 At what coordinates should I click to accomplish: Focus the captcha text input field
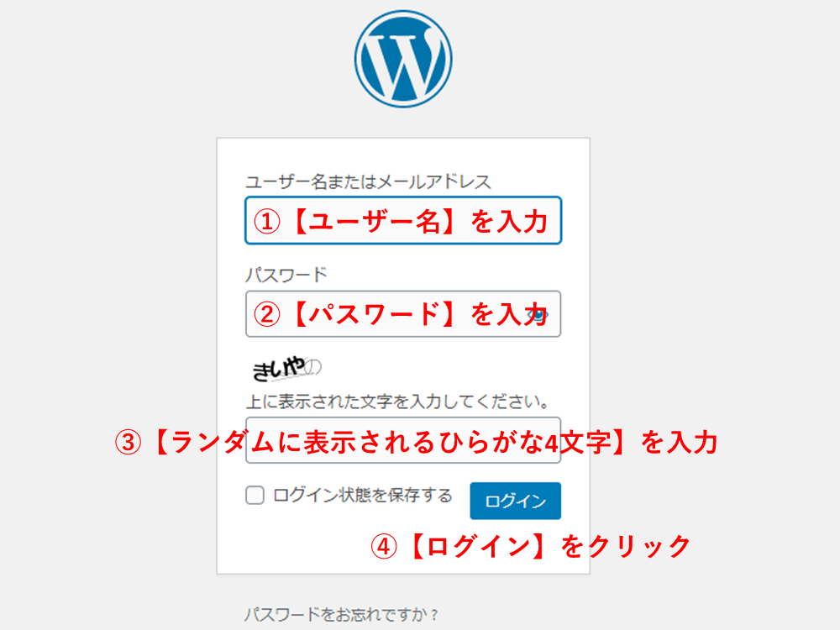pos(403,440)
